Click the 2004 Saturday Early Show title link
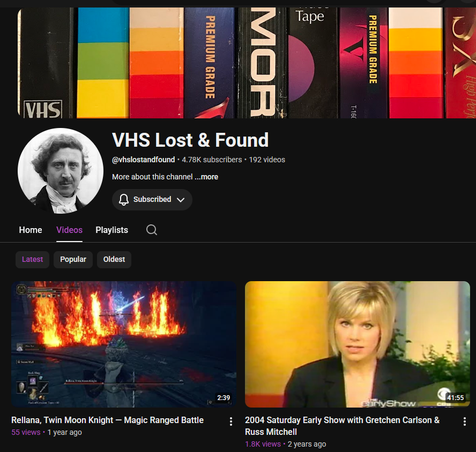This screenshot has height=452, width=476. click(x=342, y=426)
